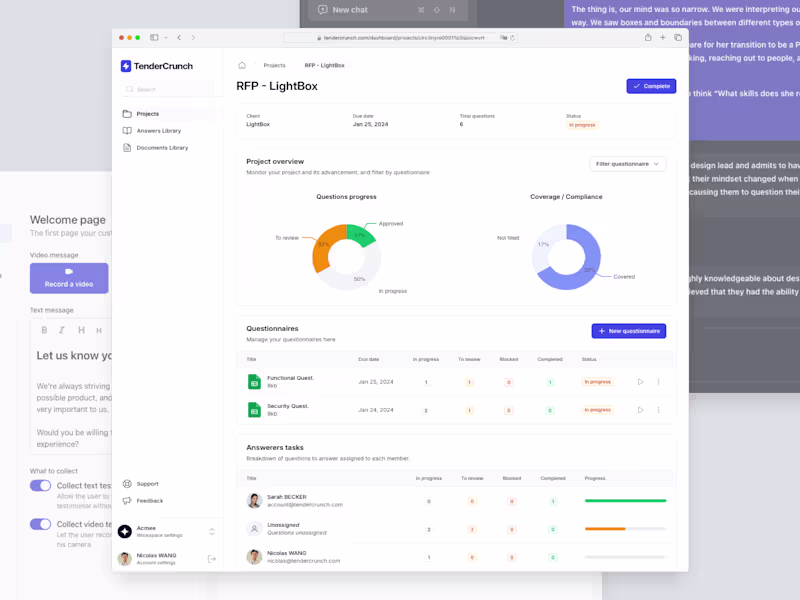This screenshot has width=800, height=600.
Task: Click the Nicolas WANG logout arrow
Action: 211,558
